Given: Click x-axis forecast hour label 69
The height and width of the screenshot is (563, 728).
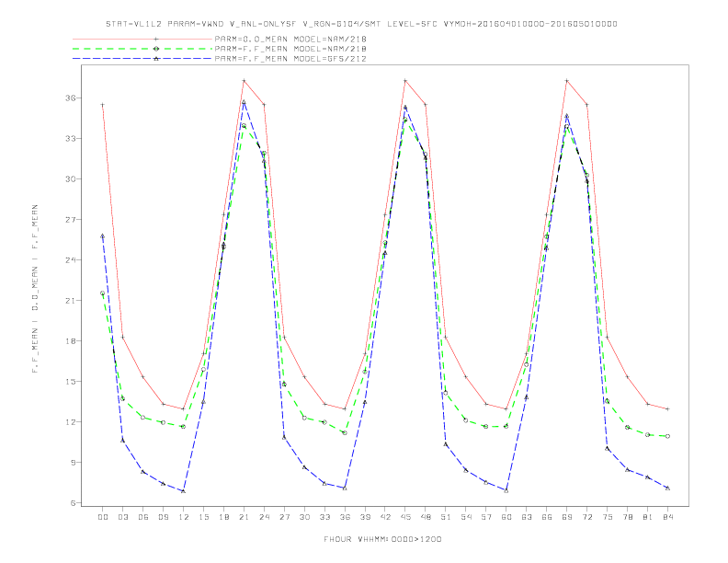Looking at the screenshot, I should pyautogui.click(x=567, y=517).
